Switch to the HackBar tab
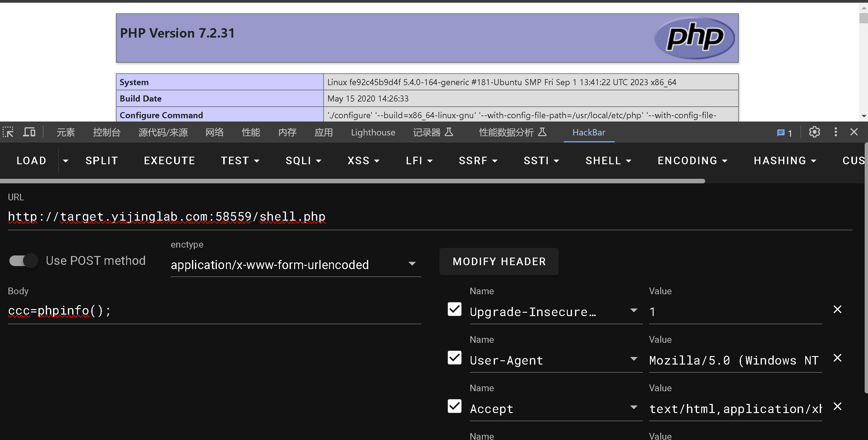 coord(589,132)
